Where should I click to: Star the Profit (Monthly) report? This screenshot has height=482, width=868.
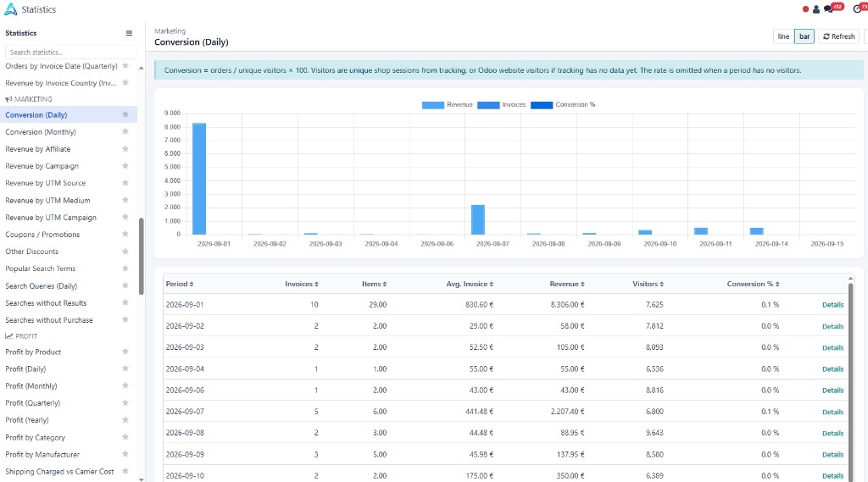point(125,385)
